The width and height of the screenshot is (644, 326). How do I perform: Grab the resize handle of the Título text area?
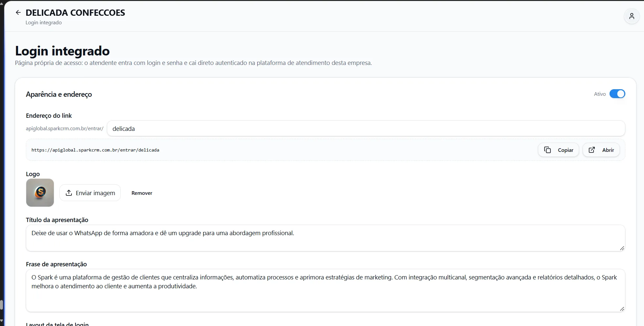coord(622,248)
